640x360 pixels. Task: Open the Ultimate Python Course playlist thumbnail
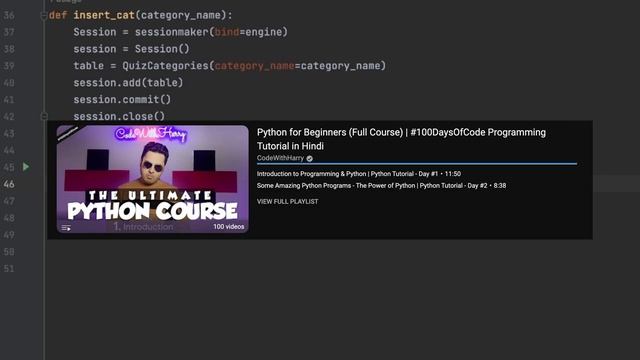click(x=152, y=179)
